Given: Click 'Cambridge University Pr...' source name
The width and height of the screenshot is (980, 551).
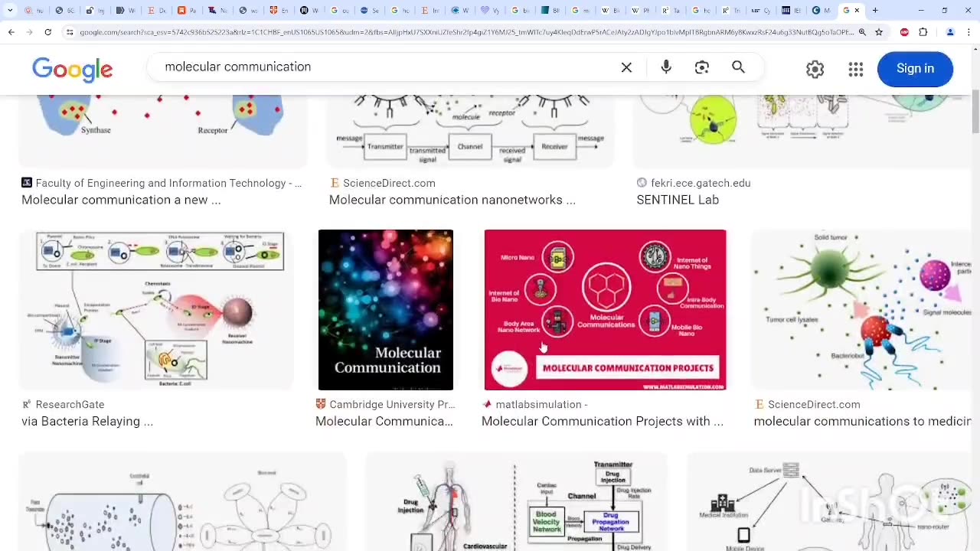Looking at the screenshot, I should [x=392, y=404].
